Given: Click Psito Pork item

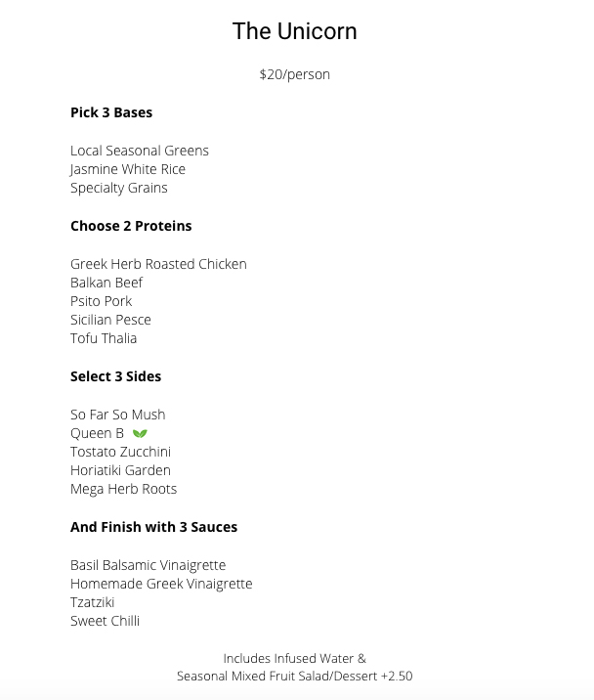Looking at the screenshot, I should tap(101, 301).
